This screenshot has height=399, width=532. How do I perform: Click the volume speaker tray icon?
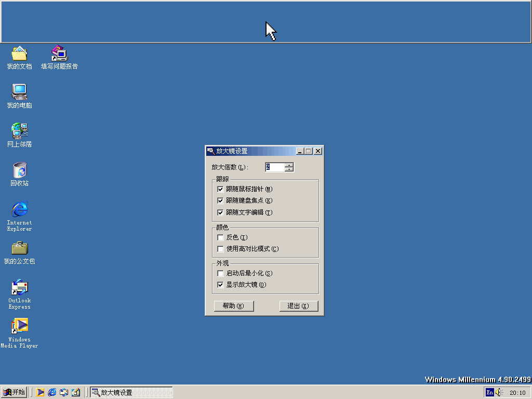pyautogui.click(x=499, y=392)
